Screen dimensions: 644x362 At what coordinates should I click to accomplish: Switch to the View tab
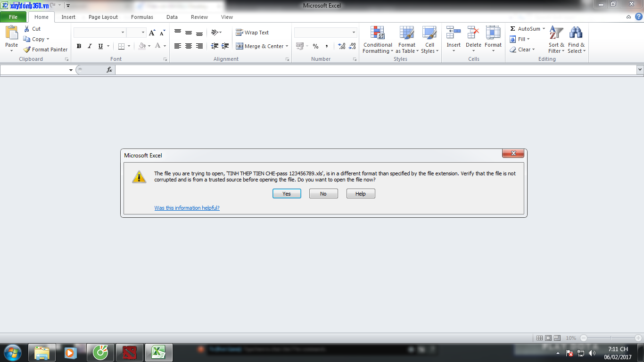coord(227,17)
